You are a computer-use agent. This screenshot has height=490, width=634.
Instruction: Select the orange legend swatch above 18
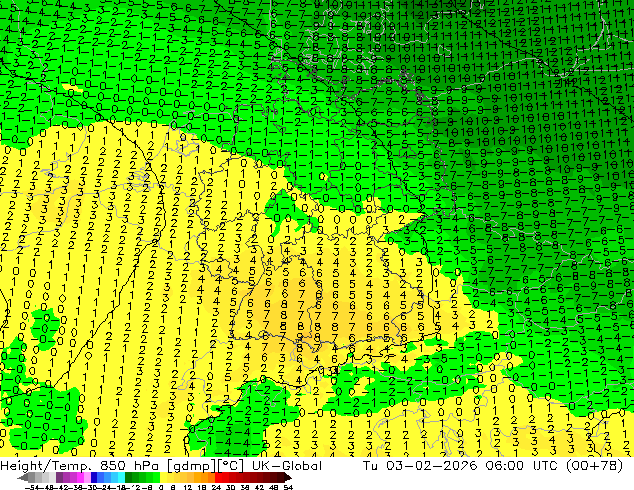point(205,478)
